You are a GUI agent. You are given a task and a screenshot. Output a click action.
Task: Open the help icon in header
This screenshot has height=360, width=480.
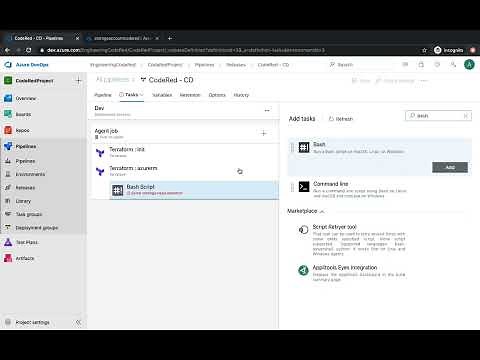pyautogui.click(x=437, y=65)
